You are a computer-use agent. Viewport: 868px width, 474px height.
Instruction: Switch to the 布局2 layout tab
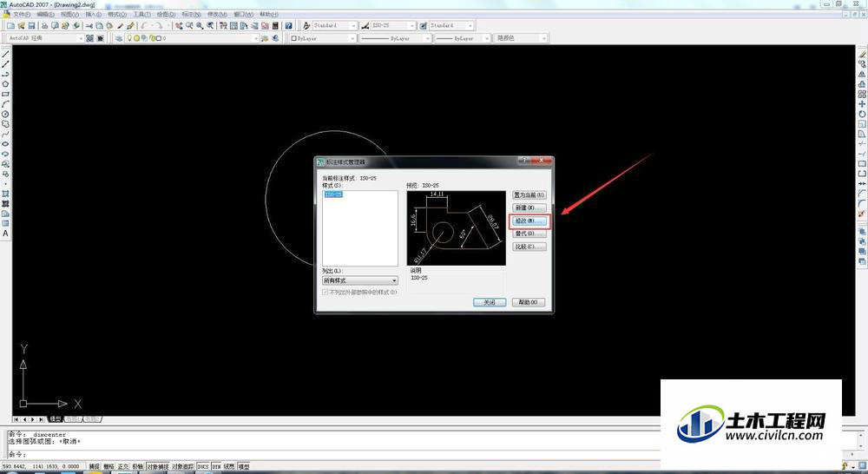pyautogui.click(x=92, y=419)
